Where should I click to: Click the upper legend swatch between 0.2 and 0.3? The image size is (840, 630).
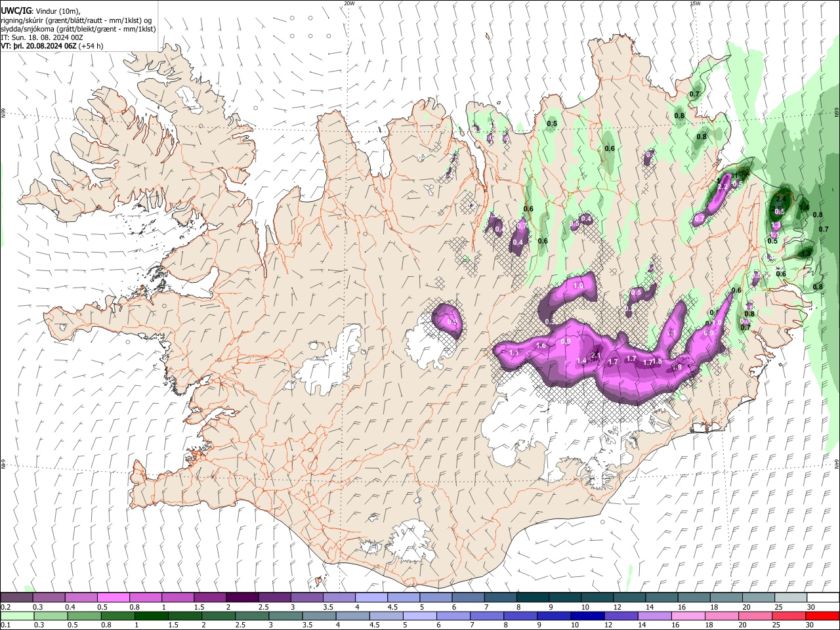point(16,597)
